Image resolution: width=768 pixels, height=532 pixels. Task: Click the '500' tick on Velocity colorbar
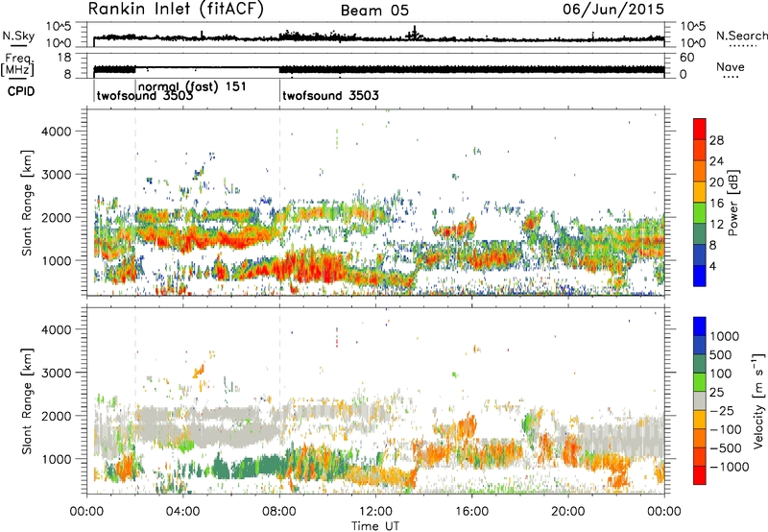coord(721,354)
